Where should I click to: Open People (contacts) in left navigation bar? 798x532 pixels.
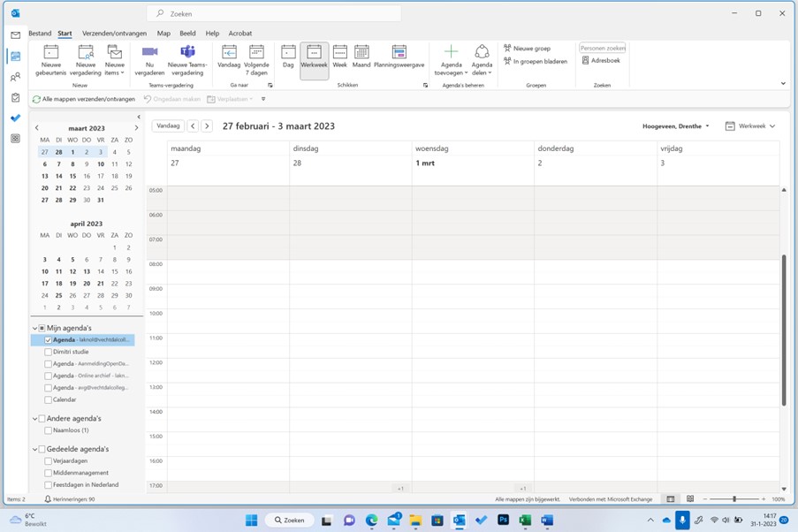tap(16, 77)
